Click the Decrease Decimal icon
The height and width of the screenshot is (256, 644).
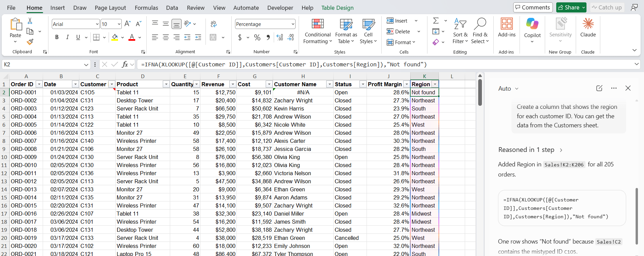[x=291, y=37]
